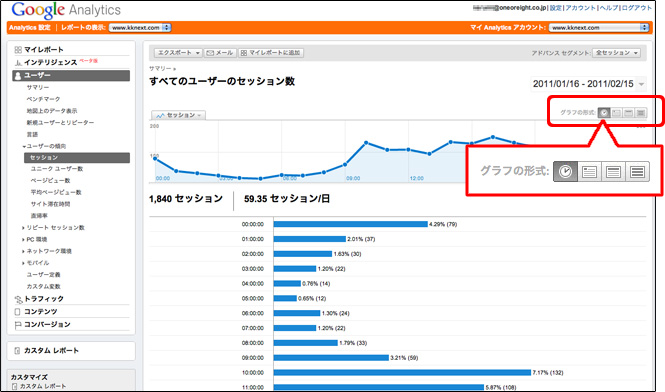
Task: Expand the PC 環境 group
Action: point(23,240)
